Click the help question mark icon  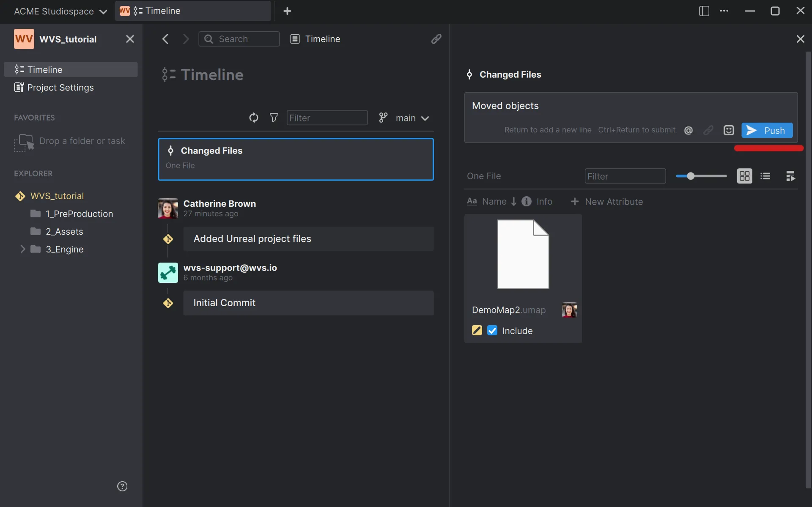[122, 486]
